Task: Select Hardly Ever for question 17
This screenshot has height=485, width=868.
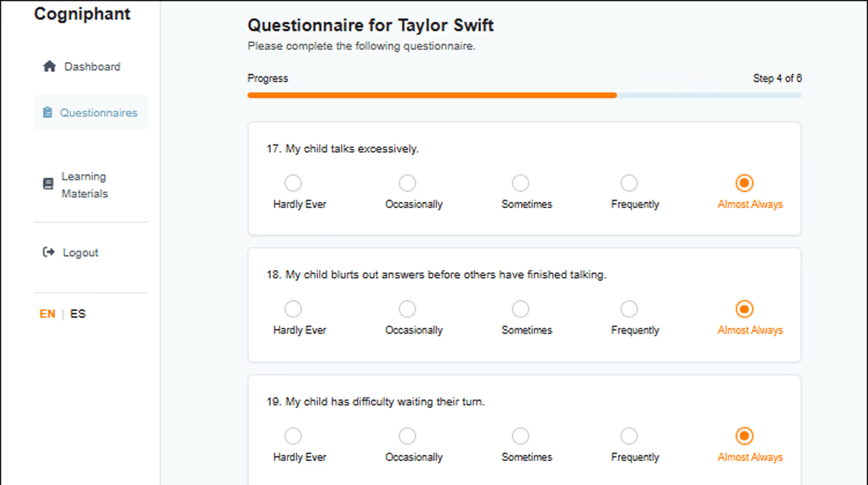Action: [x=293, y=183]
